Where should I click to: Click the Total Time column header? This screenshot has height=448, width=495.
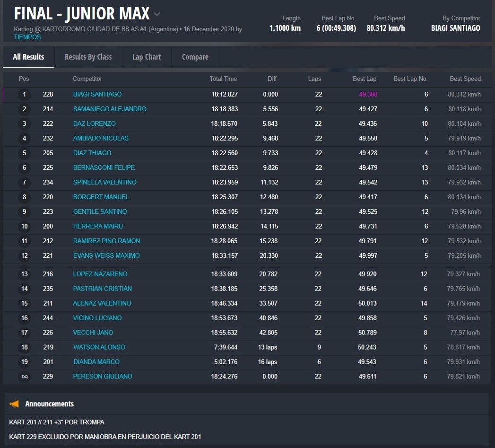pos(223,79)
